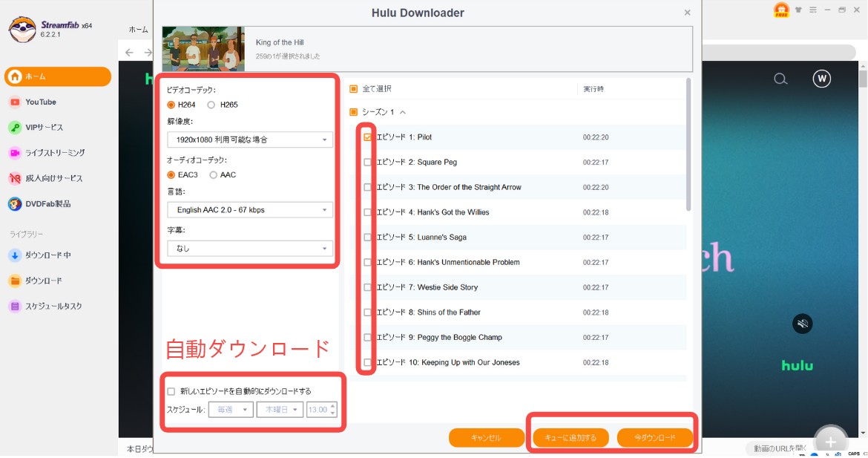Check エピソード 9: Peggy the Boggle Champ
Image resolution: width=868 pixels, height=458 pixels.
[x=367, y=337]
